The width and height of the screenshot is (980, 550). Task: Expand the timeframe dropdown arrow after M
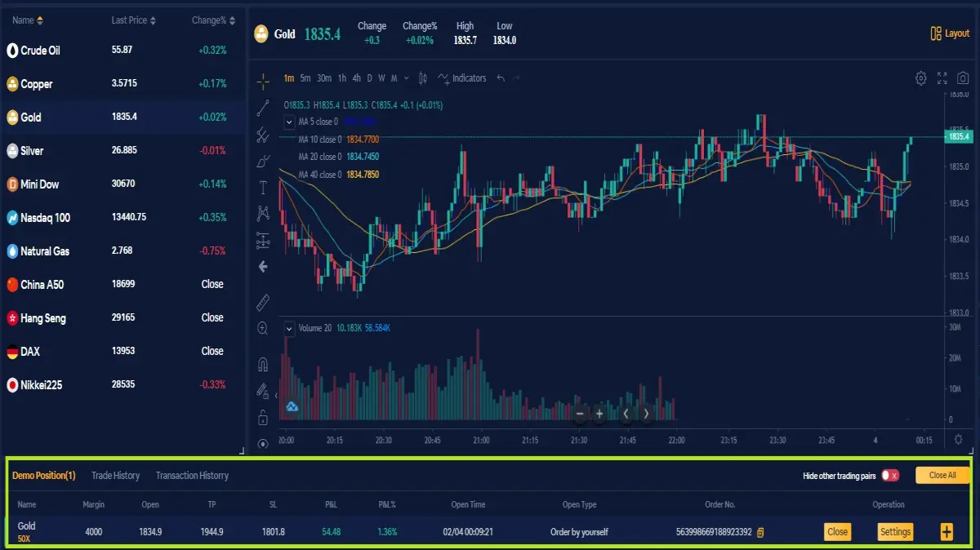point(407,78)
